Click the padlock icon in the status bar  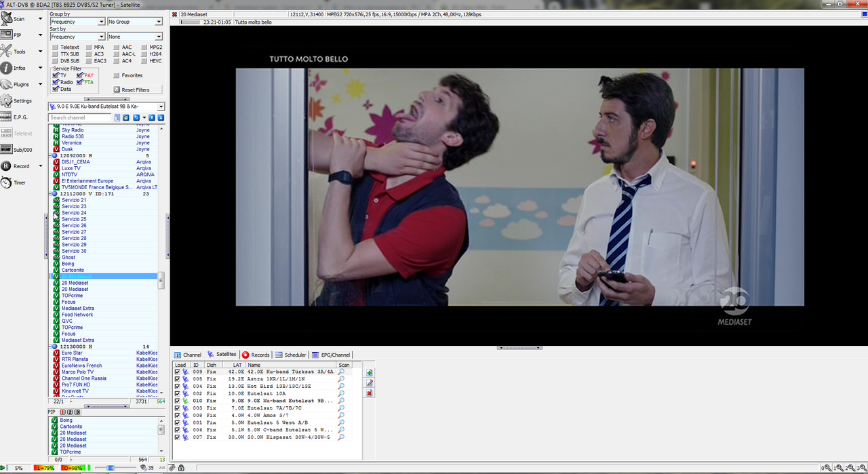(x=181, y=468)
